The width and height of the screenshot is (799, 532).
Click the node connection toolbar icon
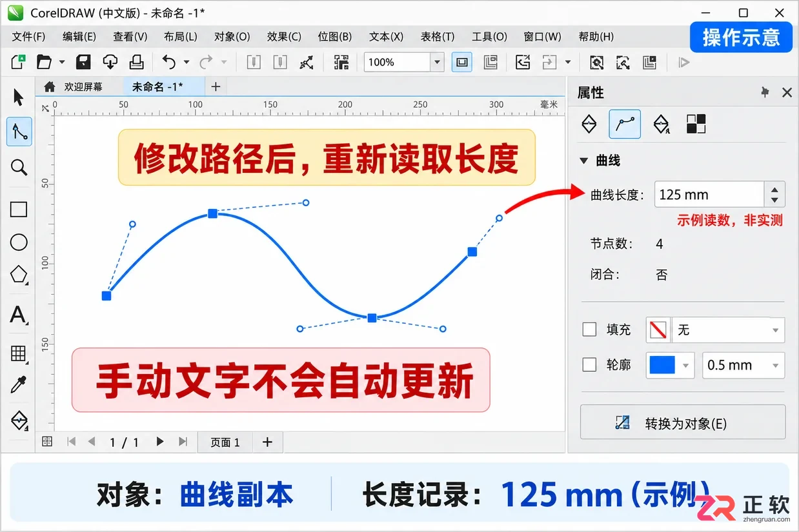point(307,63)
